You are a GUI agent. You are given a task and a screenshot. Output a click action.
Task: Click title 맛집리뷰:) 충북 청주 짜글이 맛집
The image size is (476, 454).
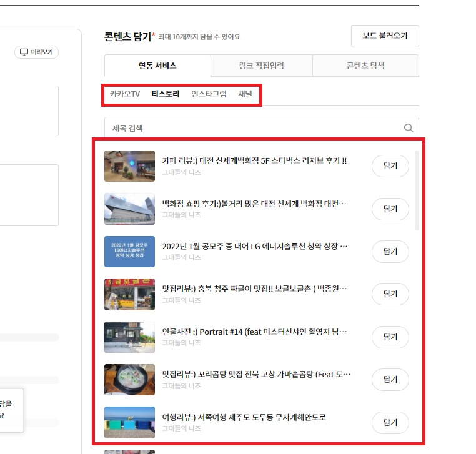[x=254, y=289]
